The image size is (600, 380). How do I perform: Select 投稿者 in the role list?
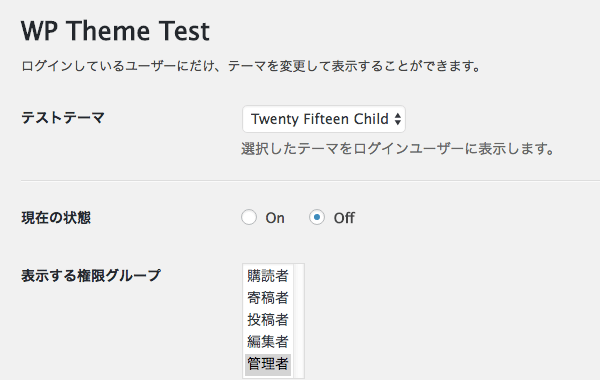[268, 320]
